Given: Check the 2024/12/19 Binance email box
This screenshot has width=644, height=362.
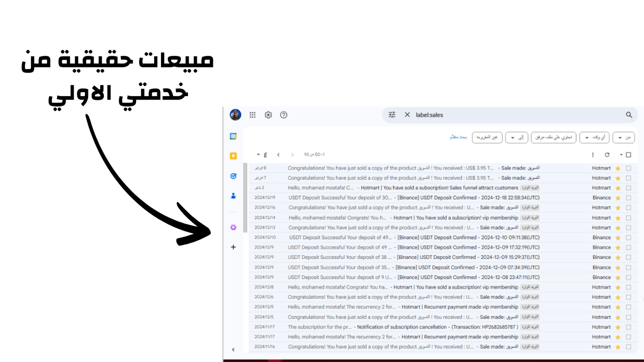Looking at the screenshot, I should (x=629, y=198).
